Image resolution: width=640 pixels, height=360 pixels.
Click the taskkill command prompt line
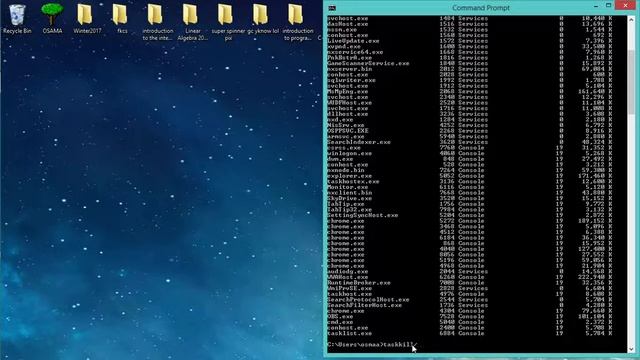pyautogui.click(x=371, y=344)
